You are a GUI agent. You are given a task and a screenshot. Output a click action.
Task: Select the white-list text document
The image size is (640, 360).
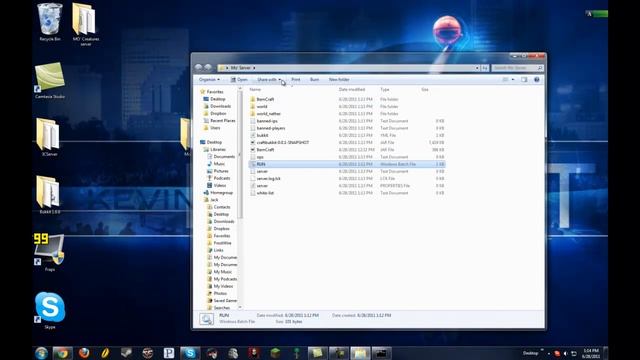347,193
